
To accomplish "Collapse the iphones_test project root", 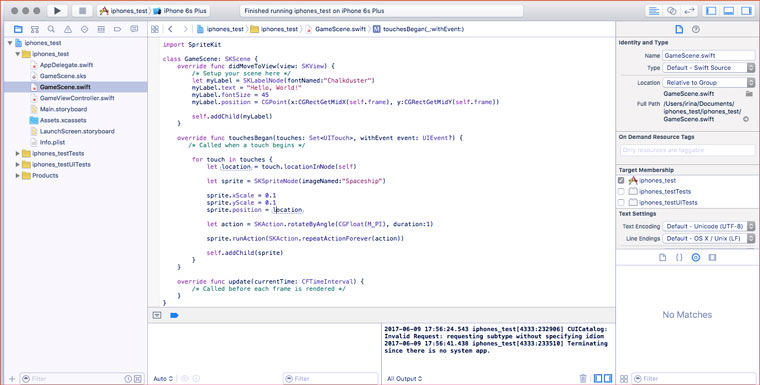I will click(x=9, y=43).
